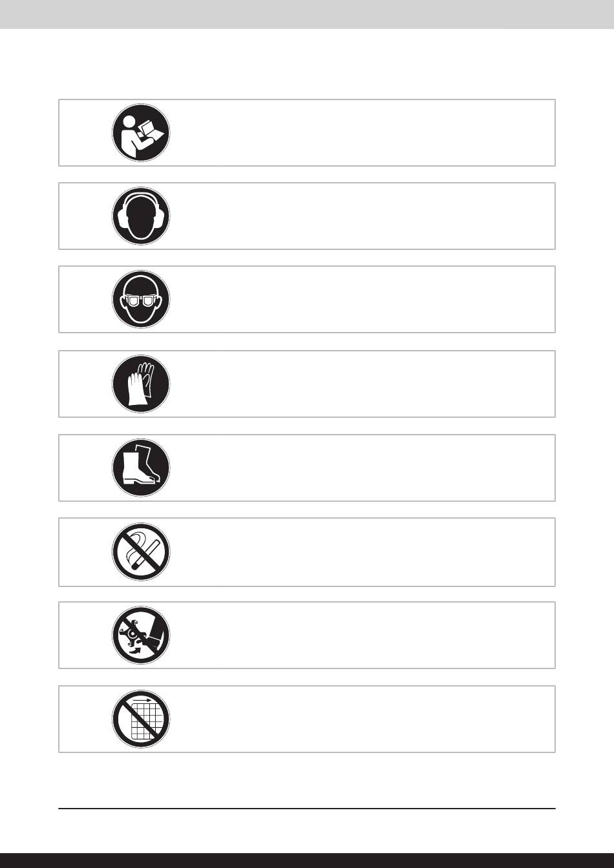Image resolution: width=614 pixels, height=868 pixels.
Task: Click the black footer bar at bottom
Action: point(307,860)
